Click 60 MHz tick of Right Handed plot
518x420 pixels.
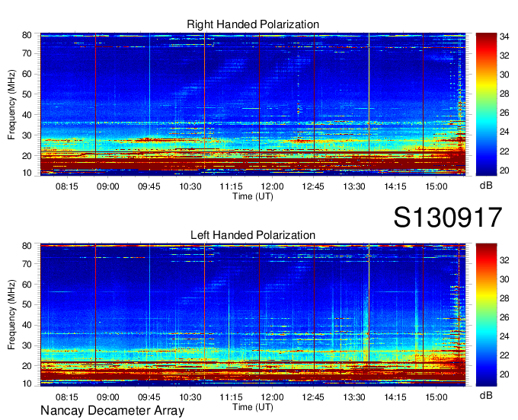pyautogui.click(x=27, y=74)
